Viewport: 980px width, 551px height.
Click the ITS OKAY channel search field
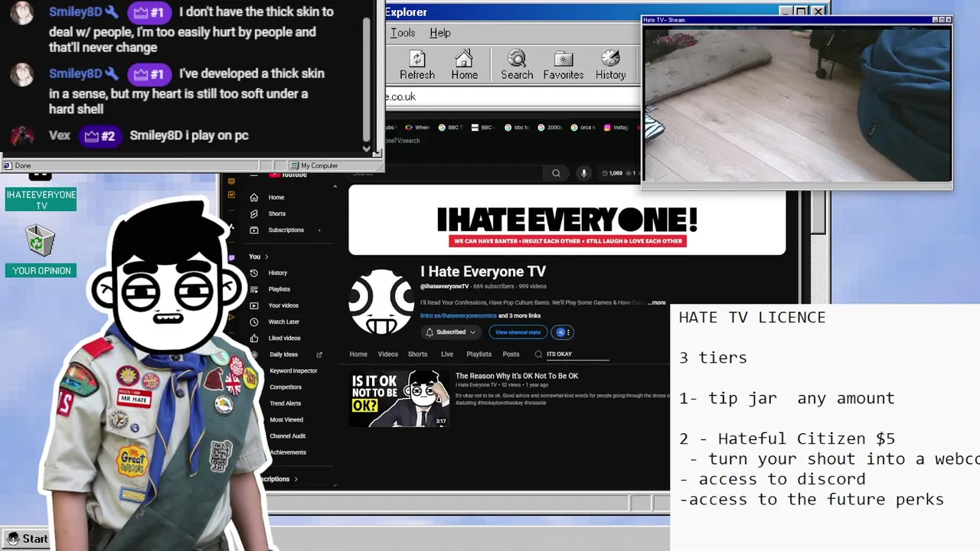[577, 354]
